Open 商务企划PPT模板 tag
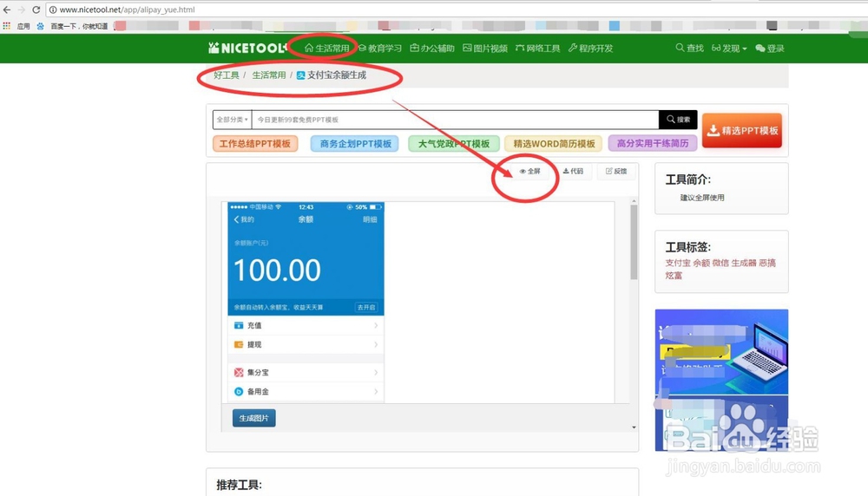Image resolution: width=868 pixels, height=496 pixels. (x=355, y=144)
